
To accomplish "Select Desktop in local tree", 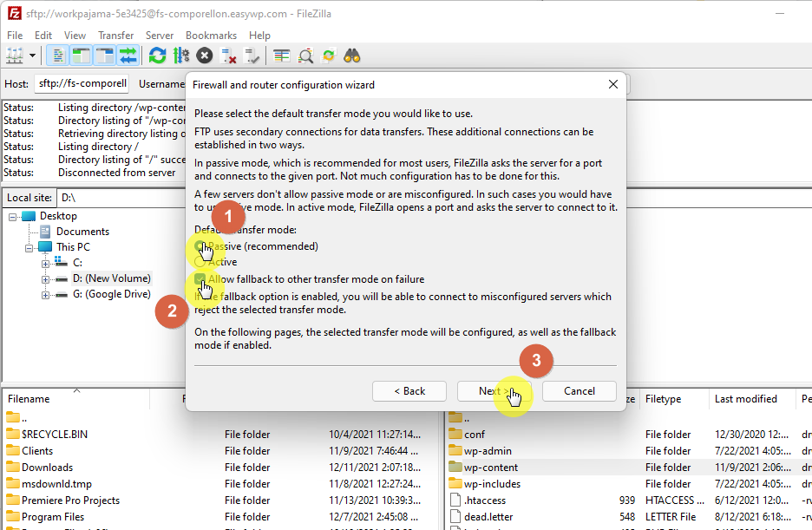I will (58, 216).
